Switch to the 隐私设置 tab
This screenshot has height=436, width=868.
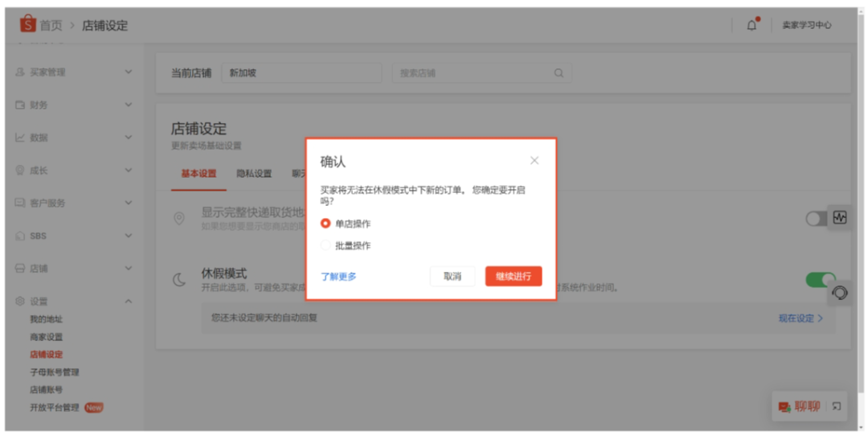pyautogui.click(x=254, y=174)
